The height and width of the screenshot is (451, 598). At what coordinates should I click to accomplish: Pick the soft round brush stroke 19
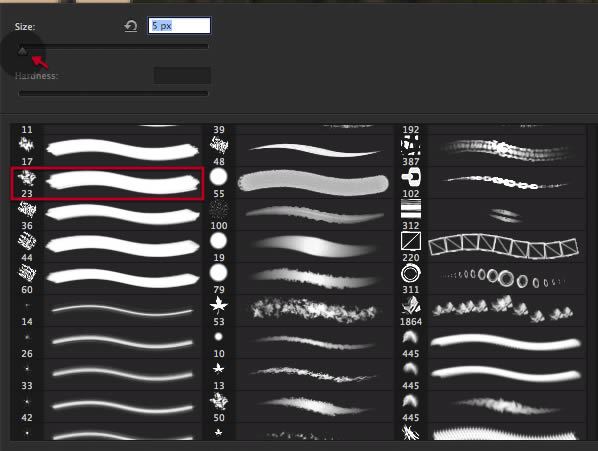[x=299, y=247]
